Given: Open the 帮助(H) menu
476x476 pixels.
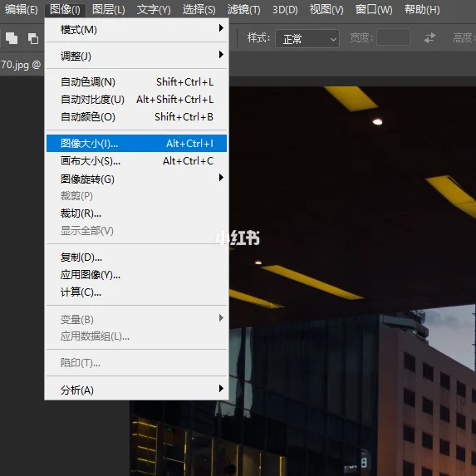Looking at the screenshot, I should (x=422, y=10).
